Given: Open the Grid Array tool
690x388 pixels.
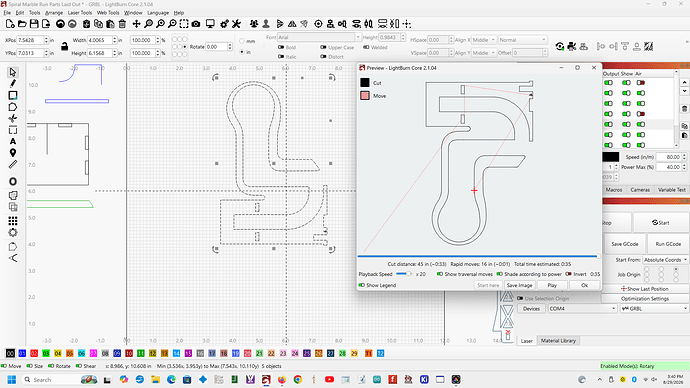Looking at the screenshot, I should coord(13,220).
